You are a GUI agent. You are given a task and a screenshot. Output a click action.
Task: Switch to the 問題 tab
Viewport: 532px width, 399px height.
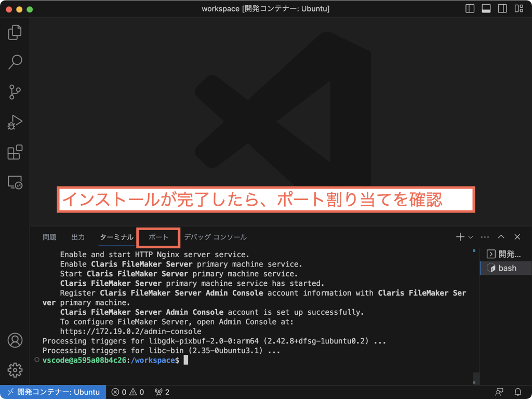[x=49, y=237]
